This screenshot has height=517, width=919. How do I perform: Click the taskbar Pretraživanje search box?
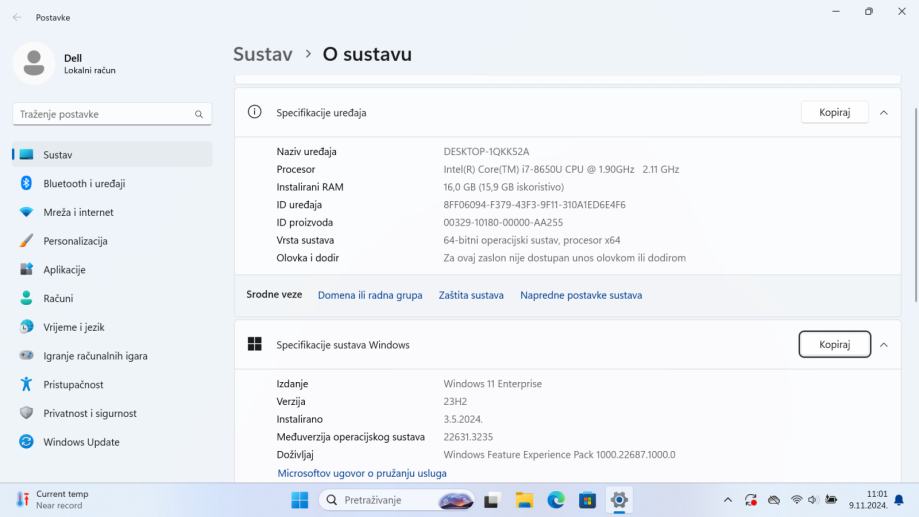pyautogui.click(x=397, y=500)
